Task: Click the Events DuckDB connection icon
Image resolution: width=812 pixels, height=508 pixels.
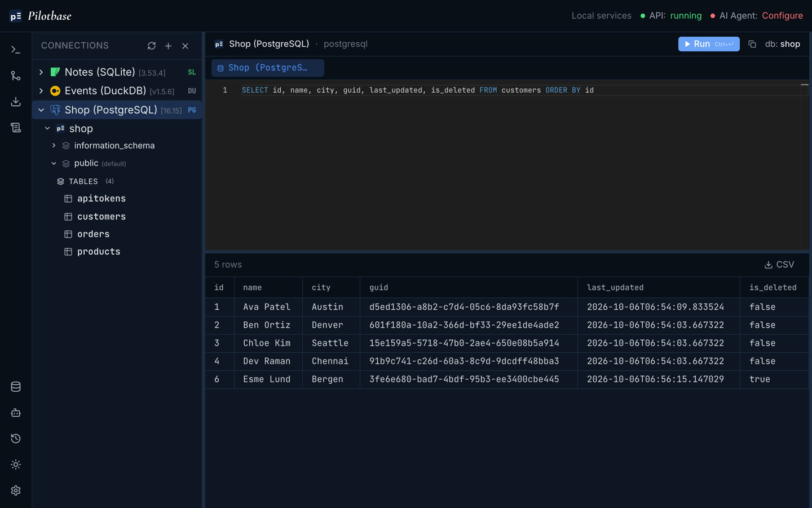Action: (55, 91)
